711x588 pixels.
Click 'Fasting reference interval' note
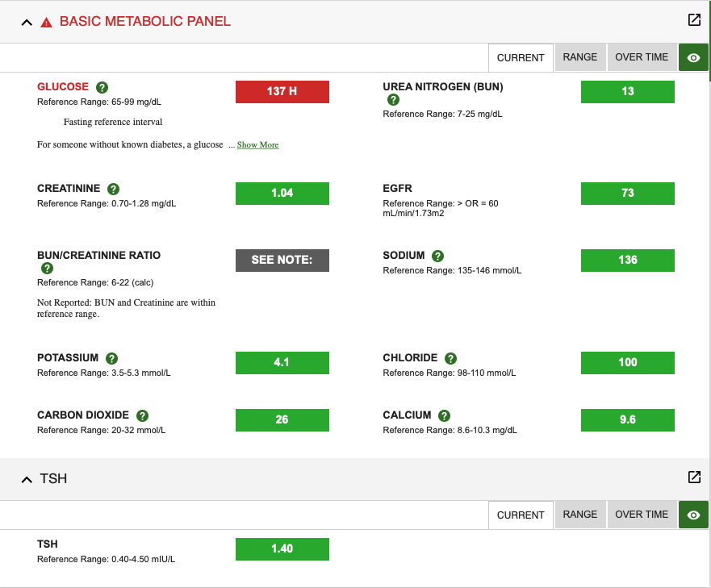click(113, 122)
